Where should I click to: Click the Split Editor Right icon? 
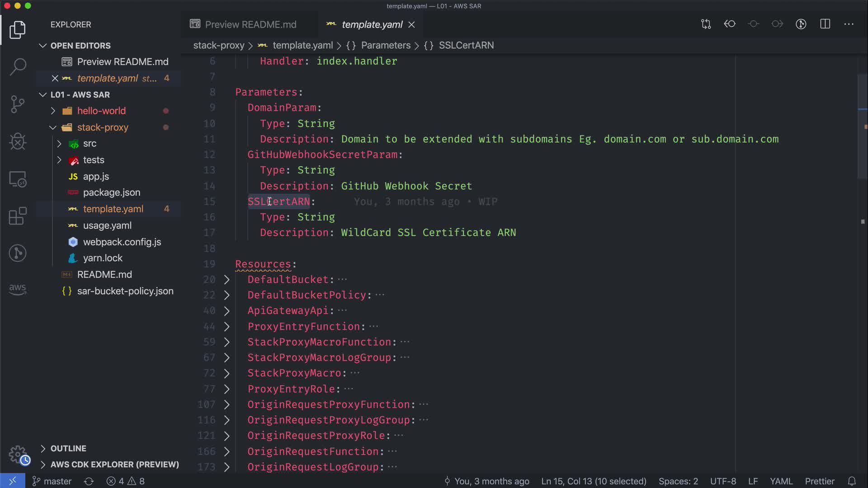pyautogui.click(x=825, y=24)
